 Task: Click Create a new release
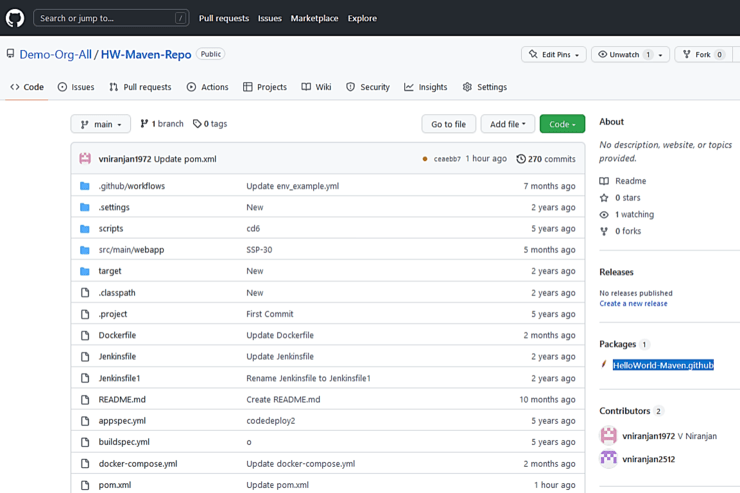click(633, 303)
